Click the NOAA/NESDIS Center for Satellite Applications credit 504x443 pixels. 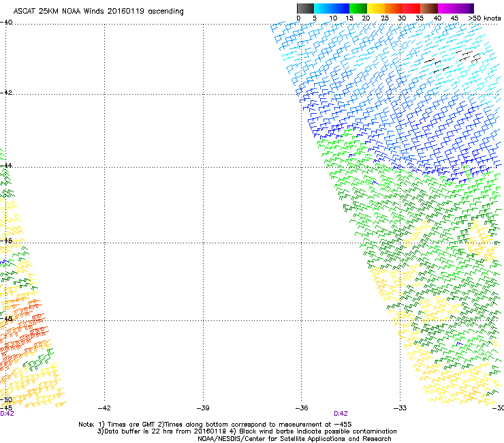pyautogui.click(x=294, y=439)
